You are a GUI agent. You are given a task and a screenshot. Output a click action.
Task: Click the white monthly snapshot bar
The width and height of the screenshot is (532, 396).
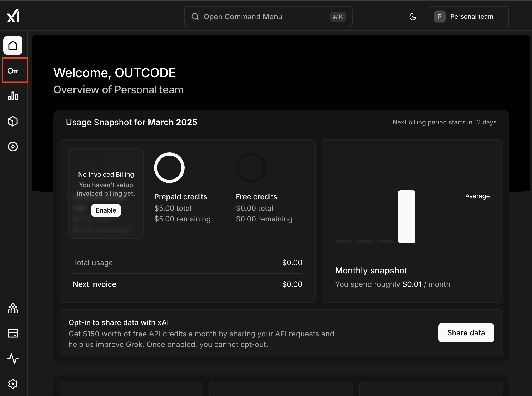406,216
